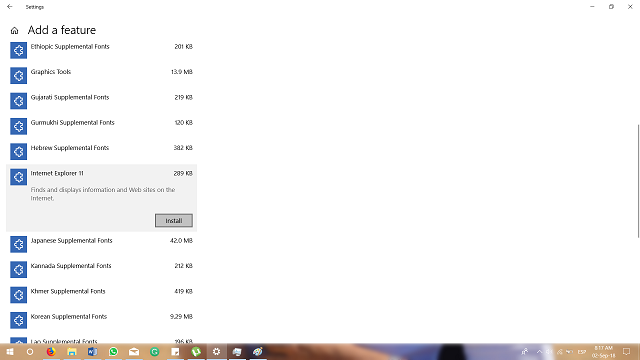The width and height of the screenshot is (640, 360).
Task: Click the Add a feature page heading
Action: [62, 30]
